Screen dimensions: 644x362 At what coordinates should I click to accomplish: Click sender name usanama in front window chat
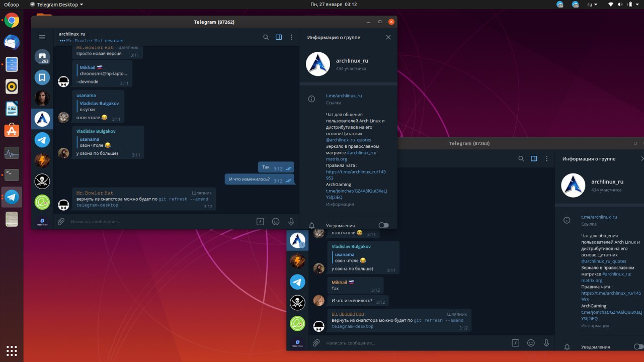(x=86, y=95)
